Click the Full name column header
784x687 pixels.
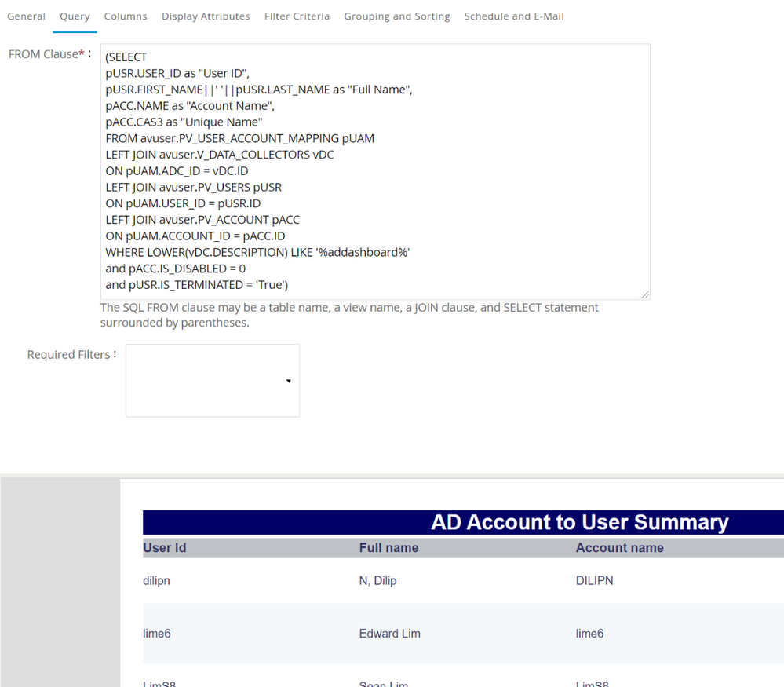(x=388, y=548)
